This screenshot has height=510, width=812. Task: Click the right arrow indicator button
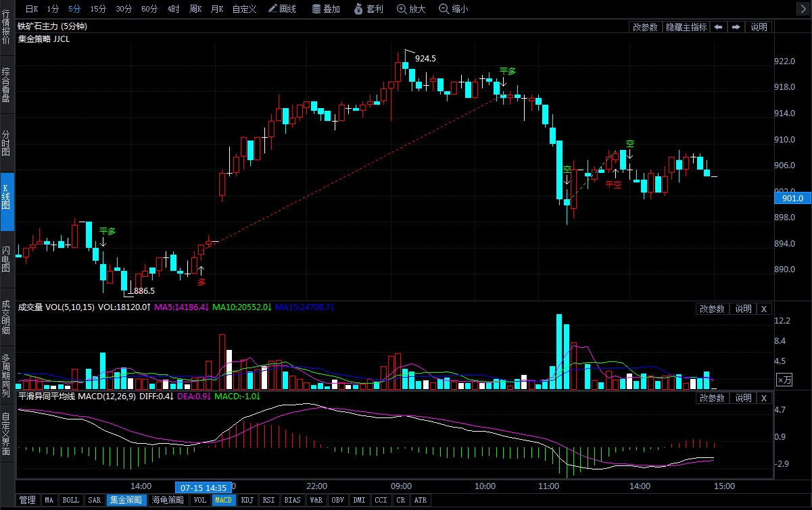[735, 27]
